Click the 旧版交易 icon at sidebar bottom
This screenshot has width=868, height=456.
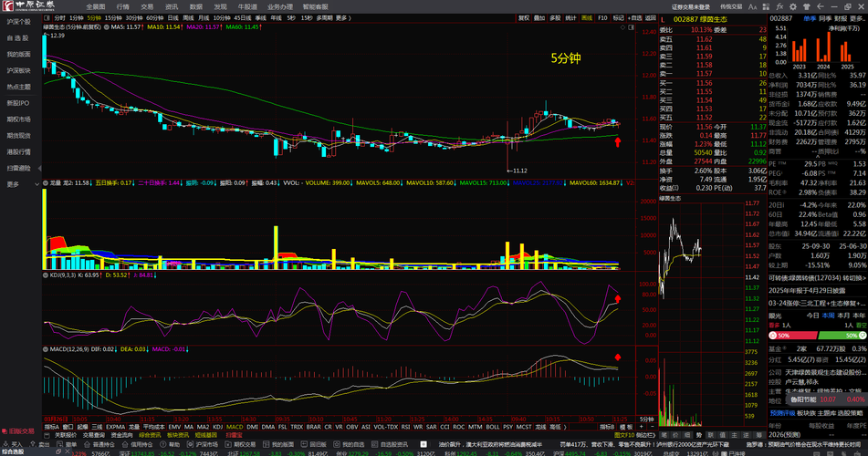5,431
